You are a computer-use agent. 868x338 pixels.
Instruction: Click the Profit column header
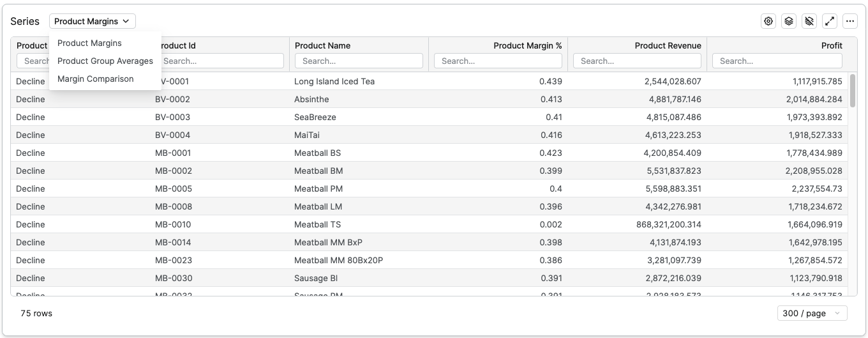pyautogui.click(x=831, y=45)
